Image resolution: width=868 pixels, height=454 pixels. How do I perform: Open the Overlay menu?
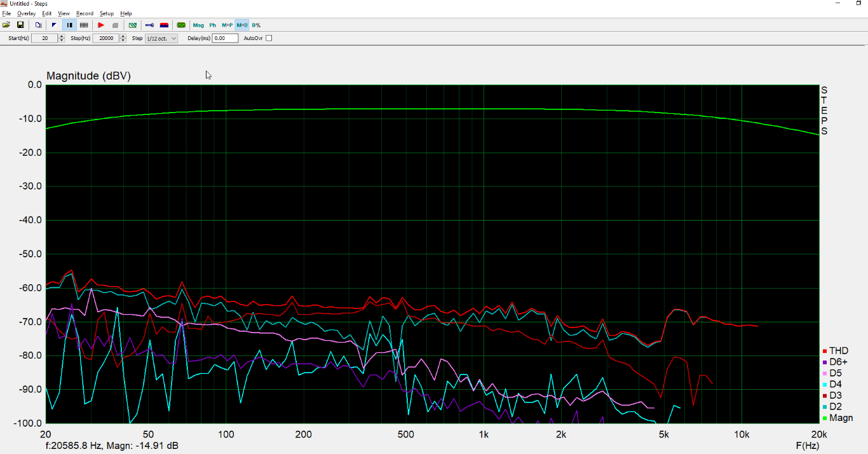pos(26,13)
